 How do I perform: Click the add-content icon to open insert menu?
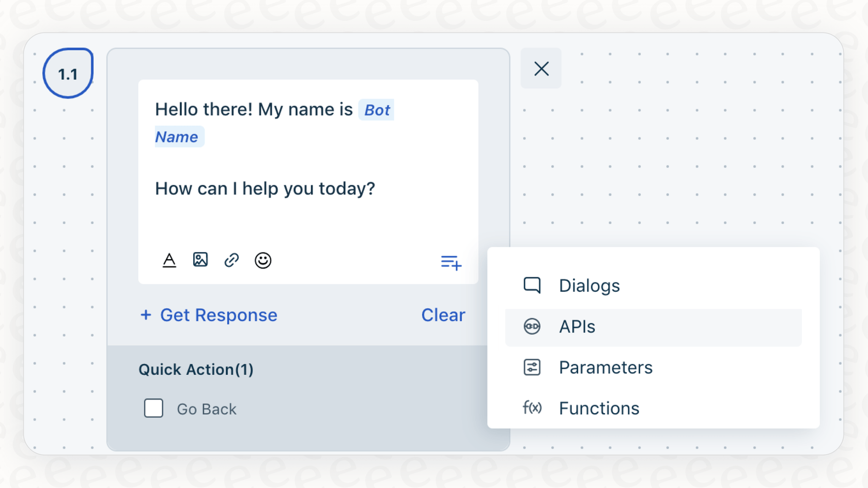point(450,263)
